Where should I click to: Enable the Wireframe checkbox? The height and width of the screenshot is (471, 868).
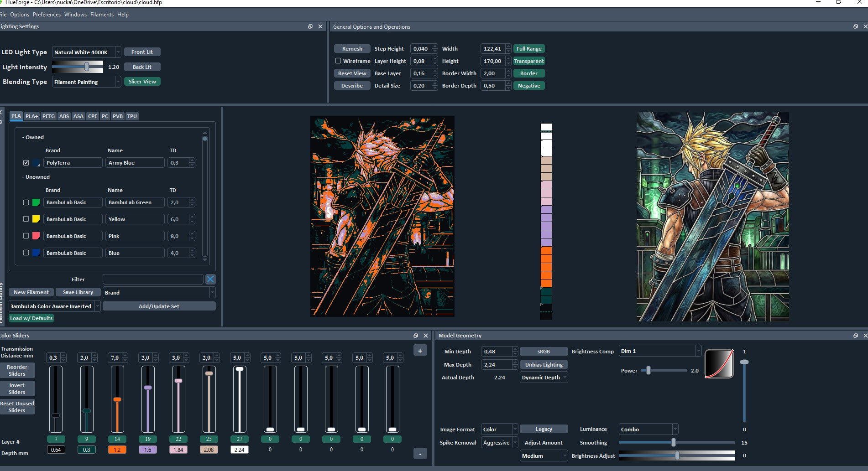click(x=338, y=61)
